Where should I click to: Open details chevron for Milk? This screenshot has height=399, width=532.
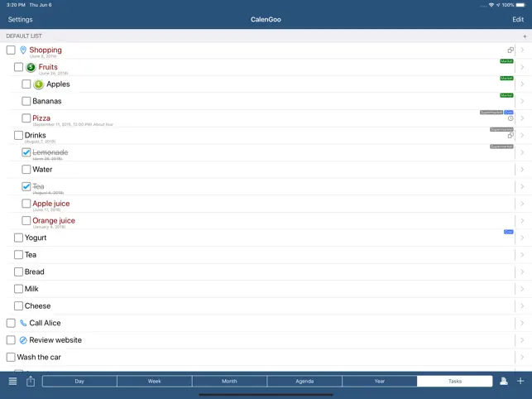(523, 289)
